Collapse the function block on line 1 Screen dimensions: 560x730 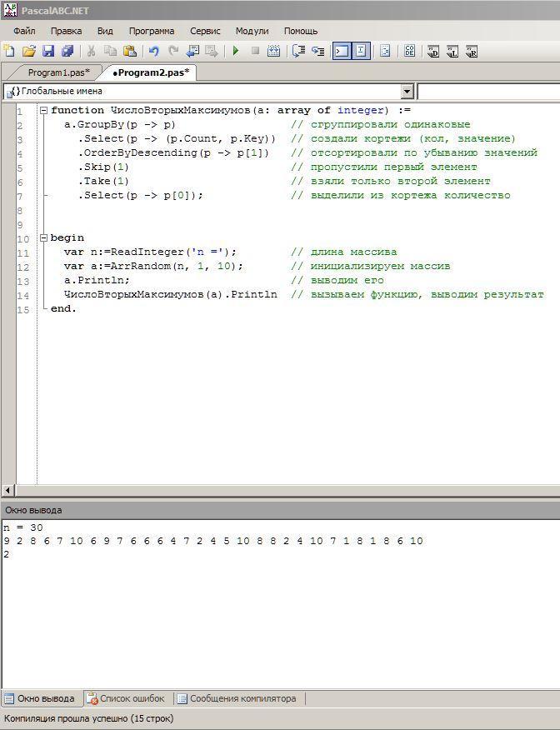click(x=43, y=110)
